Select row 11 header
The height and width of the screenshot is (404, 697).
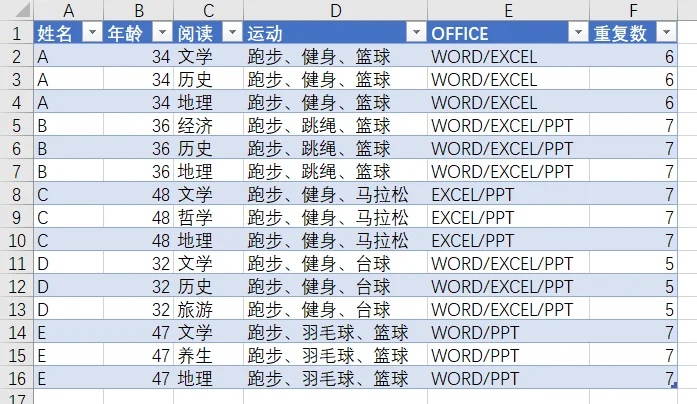tap(16, 263)
